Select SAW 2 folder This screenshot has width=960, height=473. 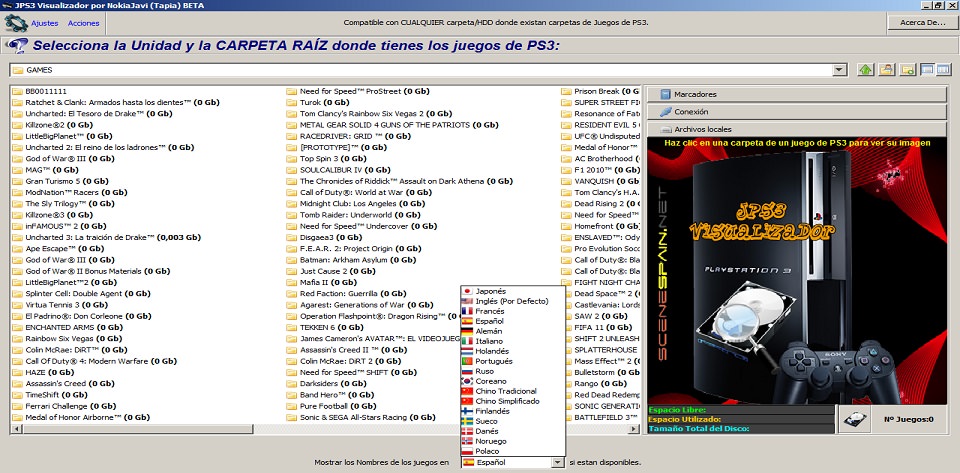click(x=594, y=316)
